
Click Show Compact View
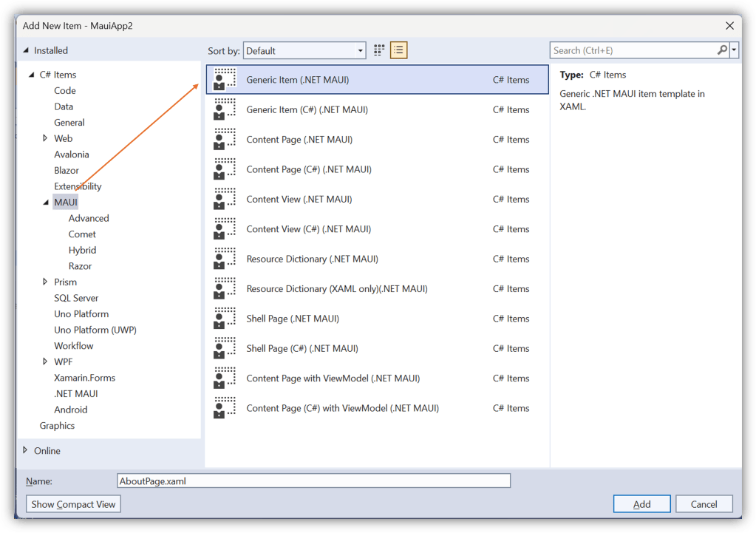point(72,503)
